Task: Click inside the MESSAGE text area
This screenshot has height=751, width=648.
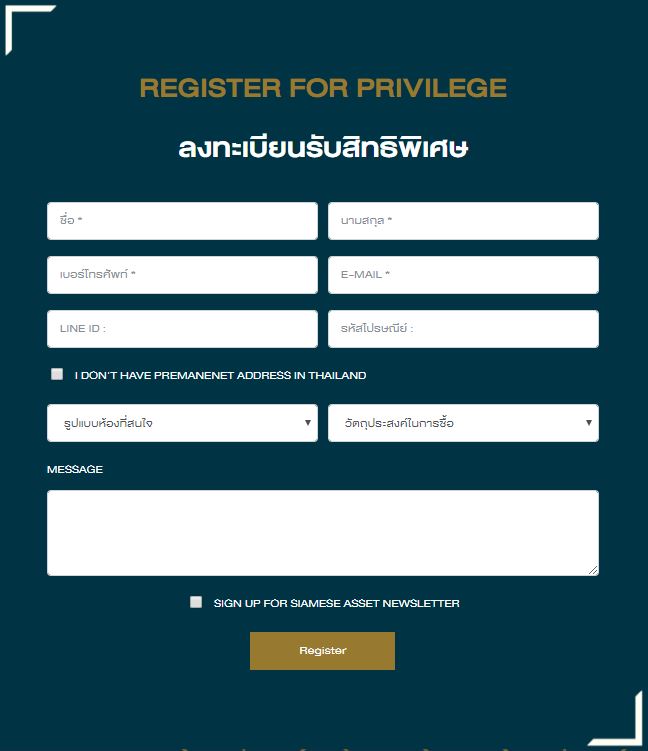Action: [x=322, y=532]
